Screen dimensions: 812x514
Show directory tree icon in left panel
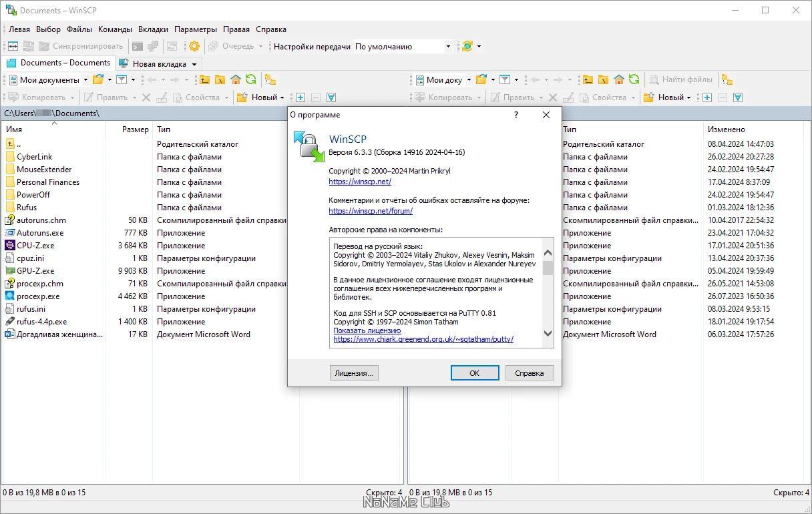tap(270, 79)
